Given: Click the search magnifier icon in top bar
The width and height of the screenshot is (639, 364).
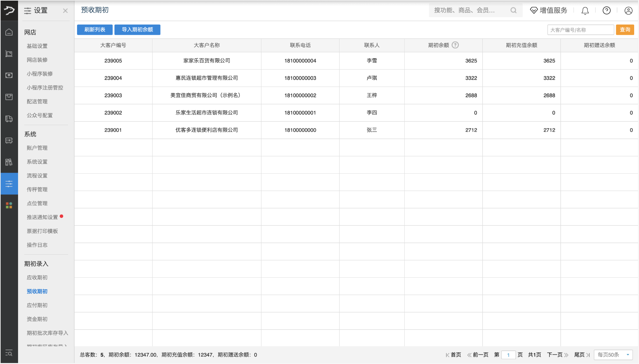Looking at the screenshot, I should click(513, 10).
